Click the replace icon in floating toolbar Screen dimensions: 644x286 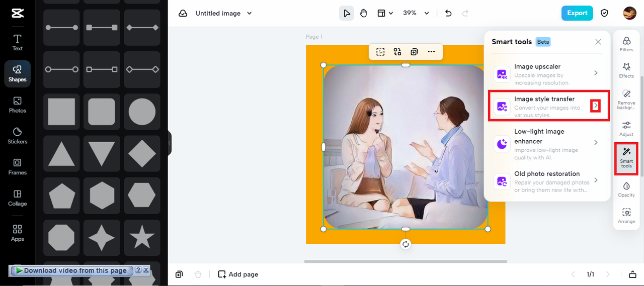coord(397,51)
